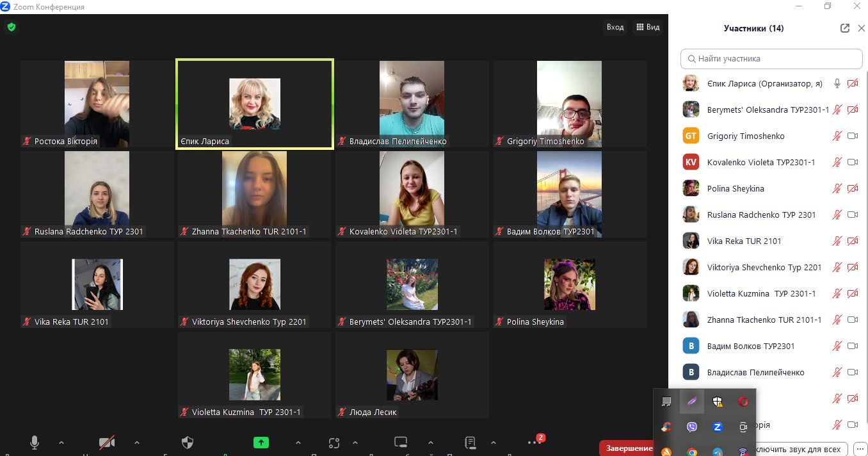Click the Вход button at top
This screenshot has width=868, height=456.
pyautogui.click(x=615, y=27)
